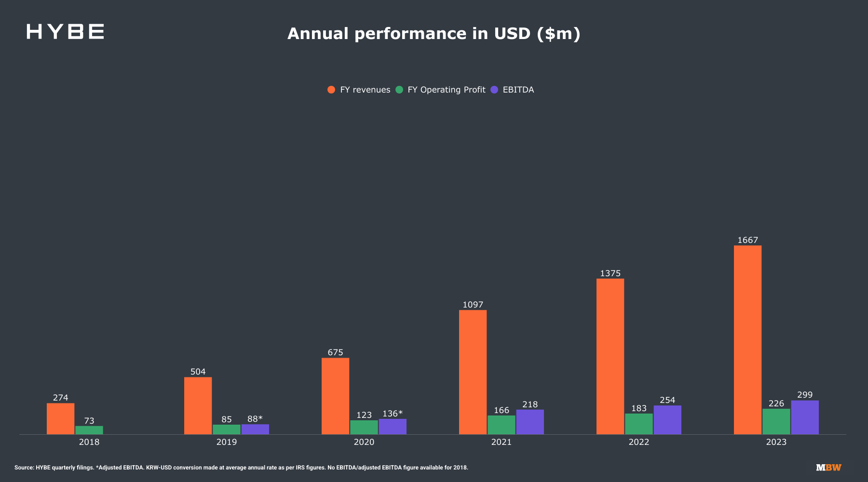Click the chart title Annual performance in USD

pyautogui.click(x=434, y=34)
